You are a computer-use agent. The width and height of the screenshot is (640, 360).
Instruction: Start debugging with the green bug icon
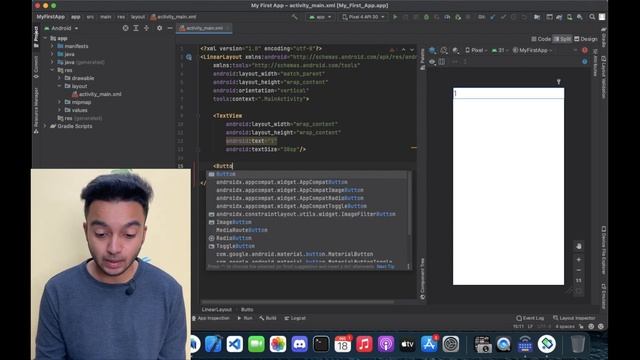[426, 17]
